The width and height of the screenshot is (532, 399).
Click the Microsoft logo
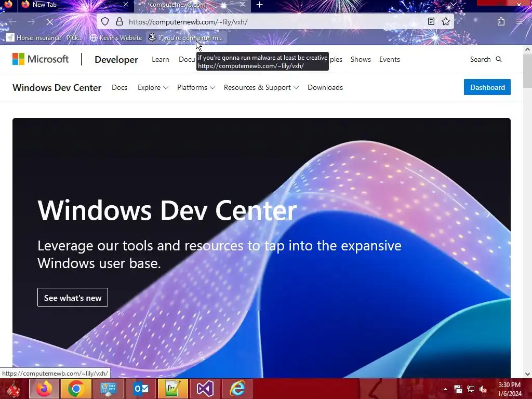click(41, 59)
